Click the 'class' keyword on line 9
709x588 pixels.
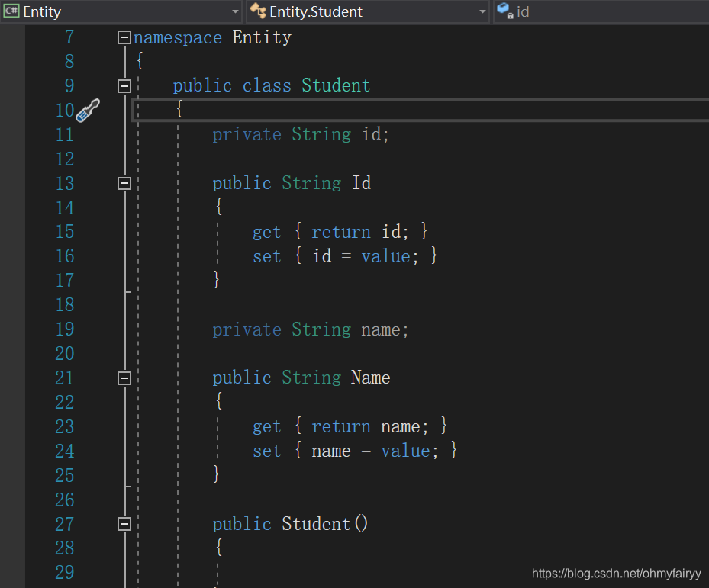267,85
